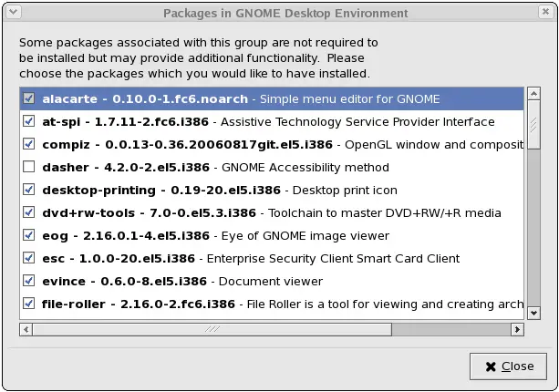Click the vertical scrollbar down arrow
The width and height of the screenshot is (559, 392).
[x=533, y=312]
